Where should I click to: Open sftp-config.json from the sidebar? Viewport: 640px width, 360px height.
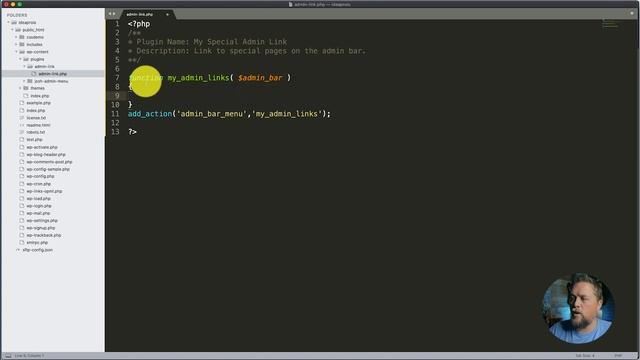(x=37, y=250)
